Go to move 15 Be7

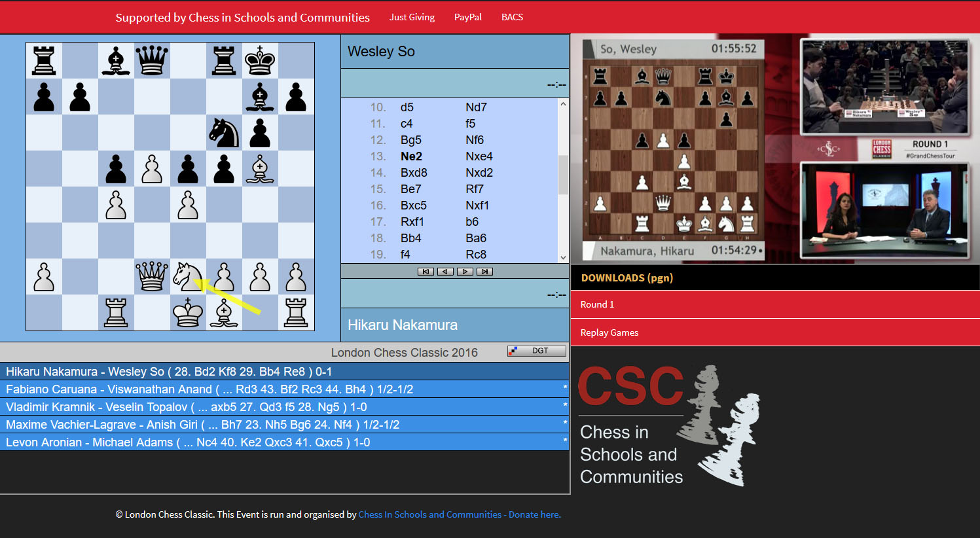click(x=410, y=189)
